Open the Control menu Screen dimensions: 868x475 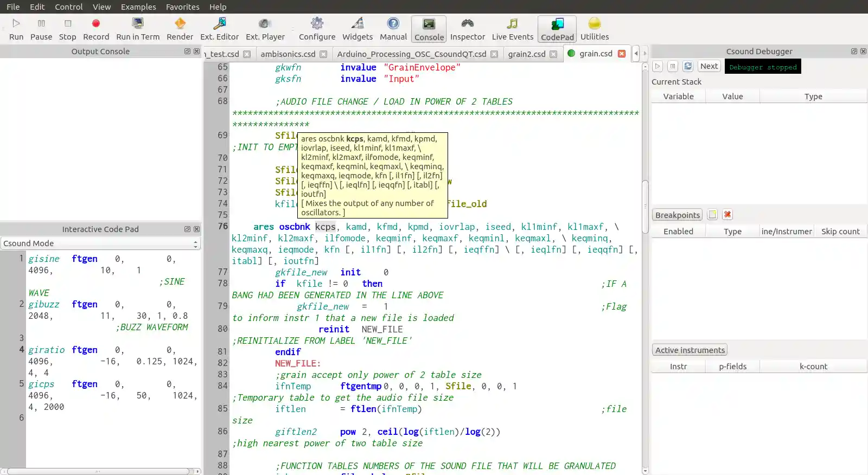[69, 7]
